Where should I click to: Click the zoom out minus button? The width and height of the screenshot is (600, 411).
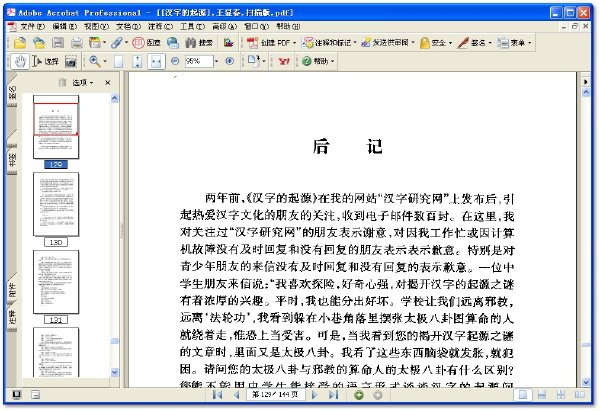pos(175,61)
